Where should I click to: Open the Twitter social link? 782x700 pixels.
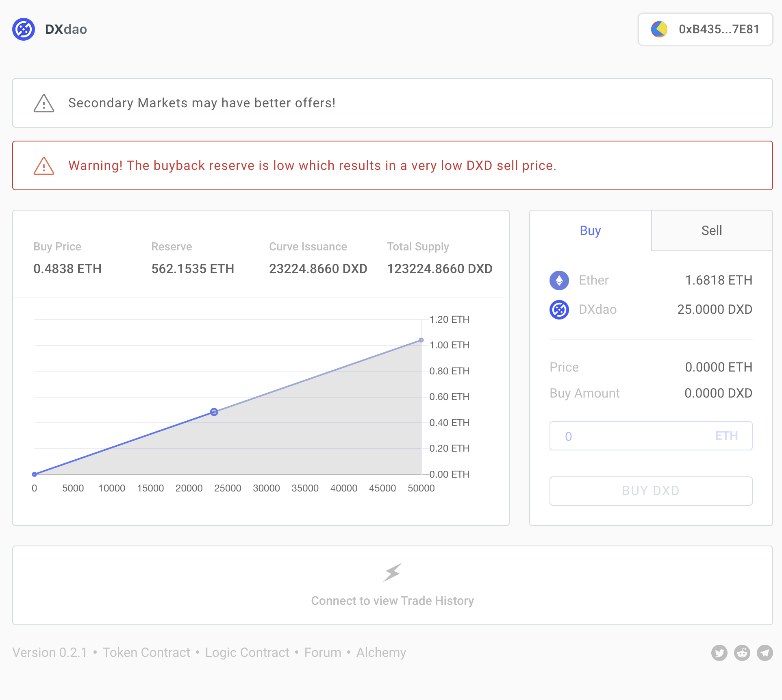click(x=719, y=653)
